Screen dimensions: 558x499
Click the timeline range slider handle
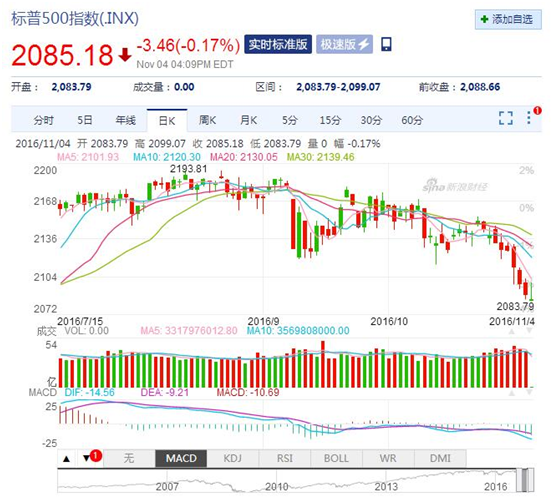click(525, 481)
